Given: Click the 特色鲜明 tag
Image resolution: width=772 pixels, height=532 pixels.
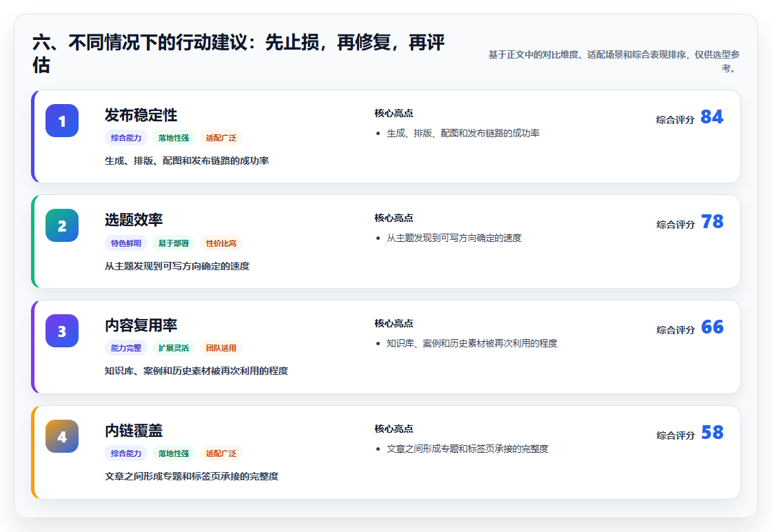Looking at the screenshot, I should click(x=126, y=243).
